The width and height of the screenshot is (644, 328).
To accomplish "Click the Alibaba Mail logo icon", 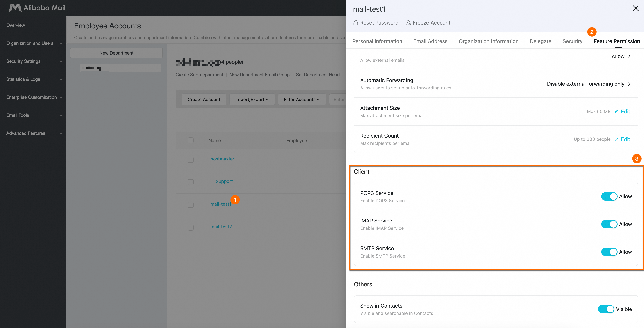I will [x=15, y=8].
